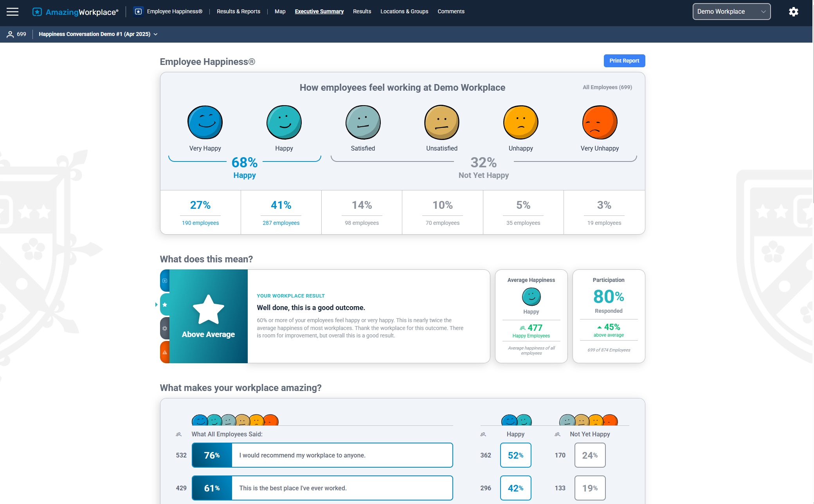Click the Unsatisfied tan face icon
Image resolution: width=814 pixels, height=504 pixels.
point(441,122)
